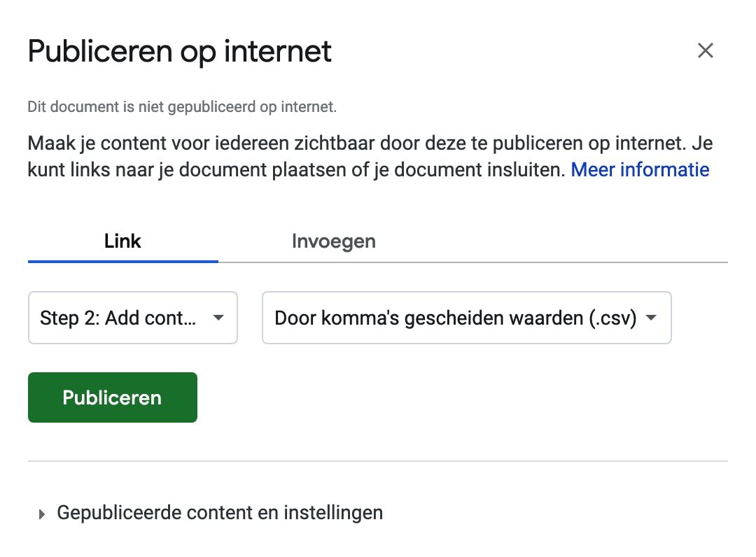
Task: Click the blue underline below the Link tab
Action: click(x=122, y=261)
